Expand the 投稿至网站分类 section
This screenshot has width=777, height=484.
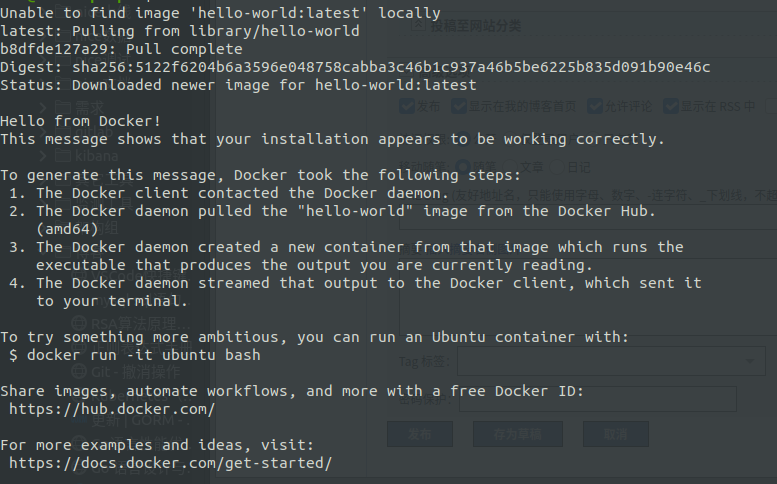pyautogui.click(x=420, y=27)
